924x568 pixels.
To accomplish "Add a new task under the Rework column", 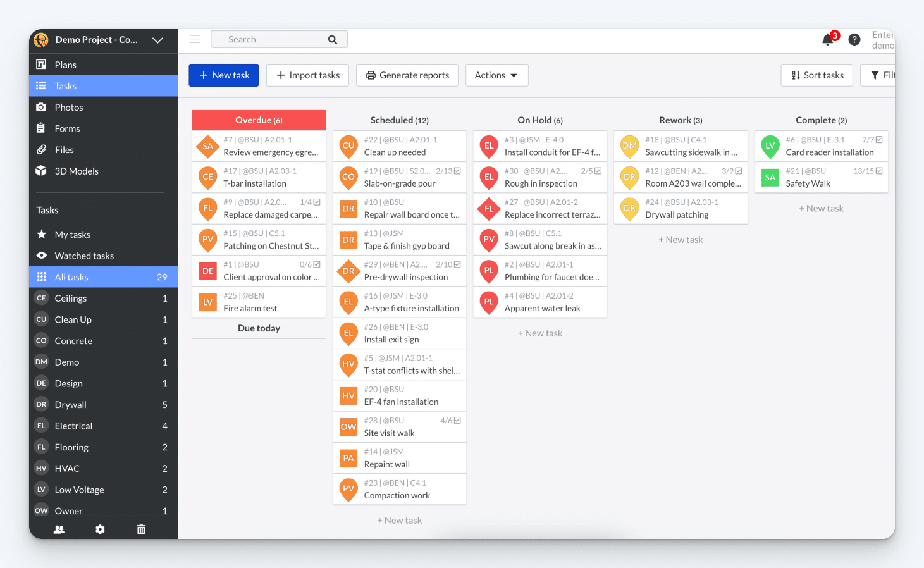I will click(681, 239).
